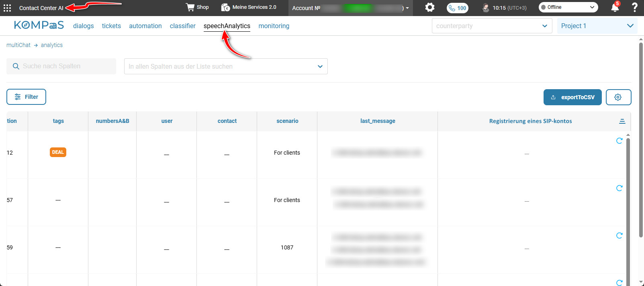Follow the analytics breadcrumb link
Image resolution: width=644 pixels, height=286 pixels.
52,45
